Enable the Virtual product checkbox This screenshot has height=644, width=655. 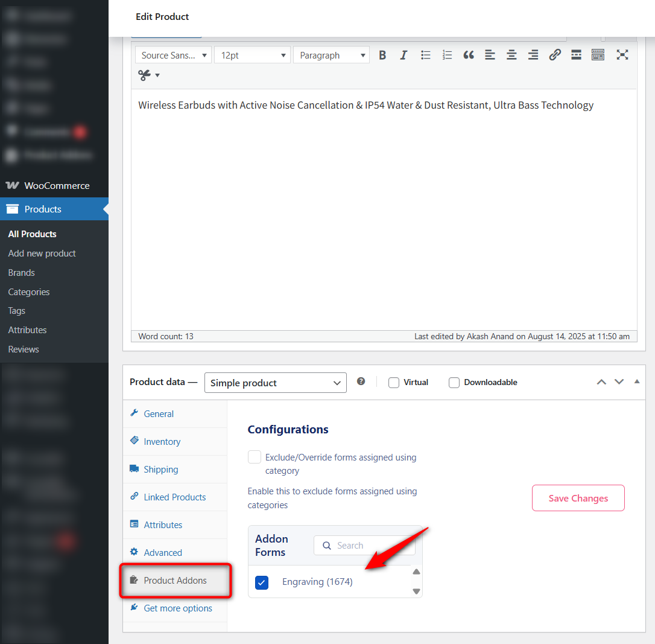click(x=394, y=382)
